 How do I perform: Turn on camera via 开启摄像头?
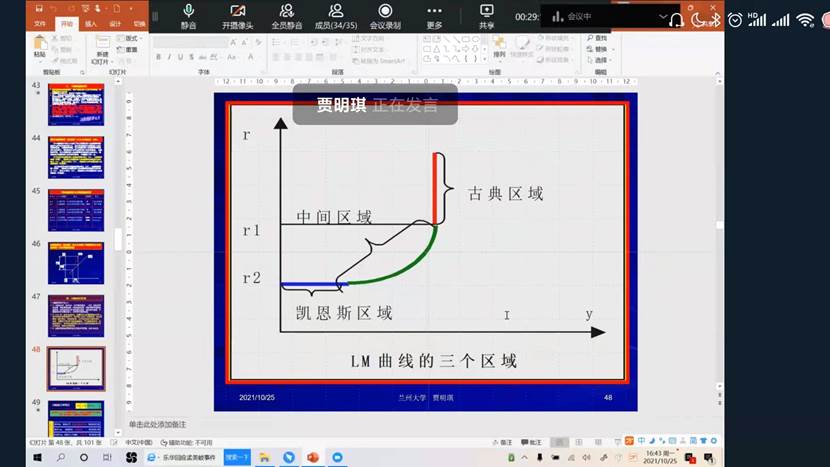coord(238,15)
